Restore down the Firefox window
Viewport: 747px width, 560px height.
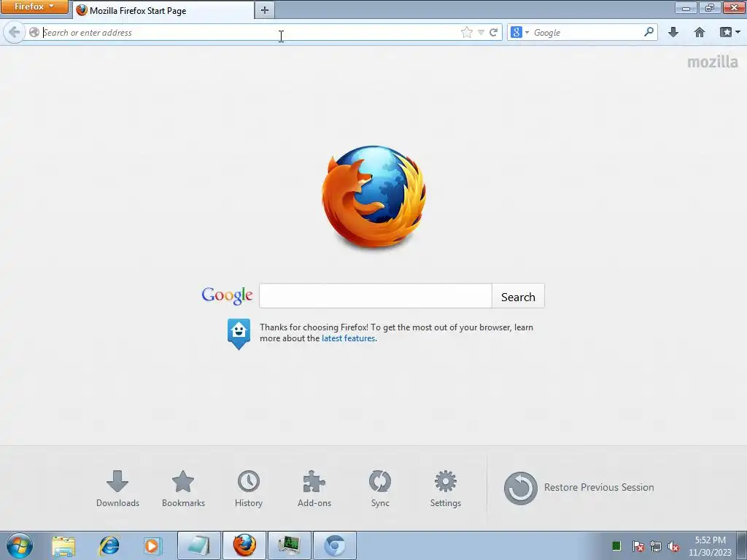(x=710, y=7)
